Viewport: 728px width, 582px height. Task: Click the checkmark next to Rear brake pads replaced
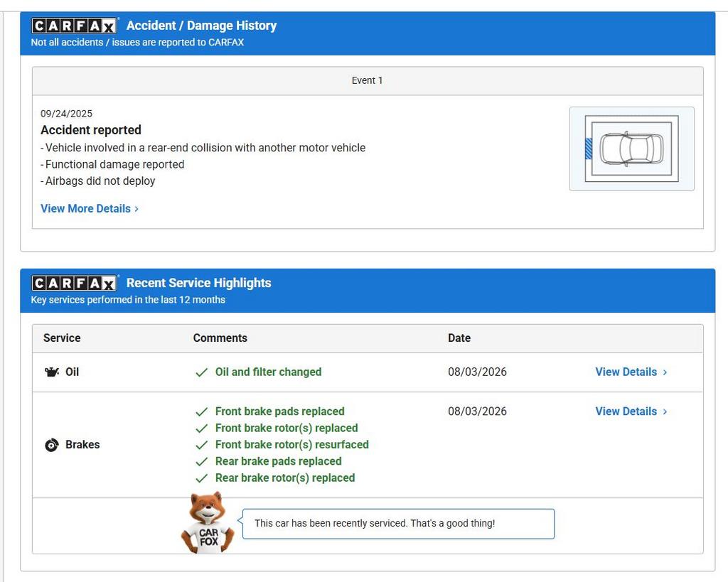coord(201,462)
